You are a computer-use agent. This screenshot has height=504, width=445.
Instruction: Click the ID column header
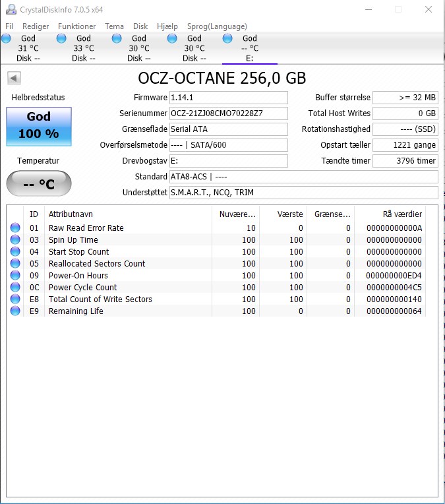(34, 214)
